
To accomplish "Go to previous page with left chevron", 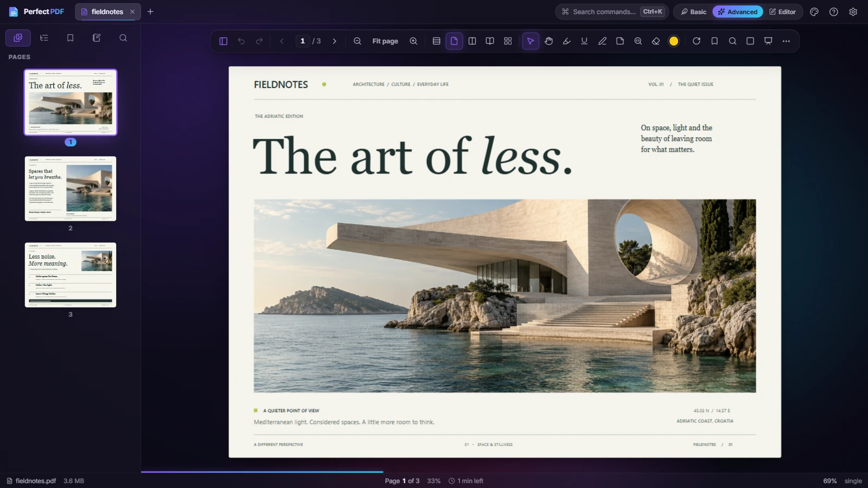I will [282, 41].
